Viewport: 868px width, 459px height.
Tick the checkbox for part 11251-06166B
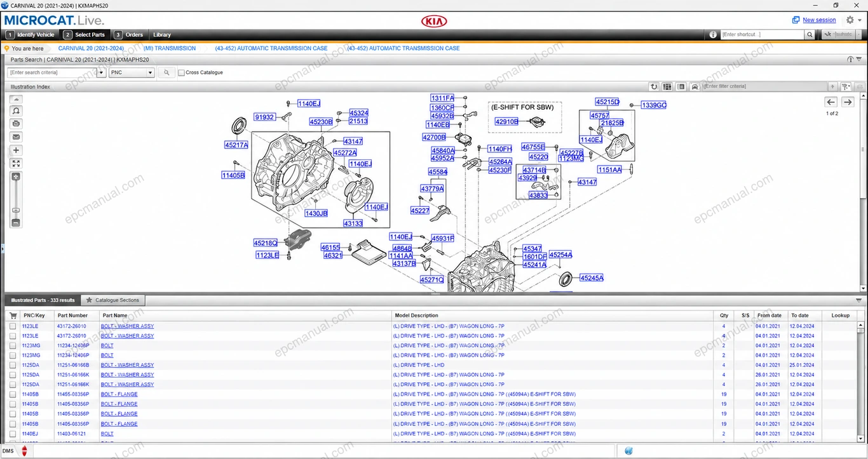(13, 365)
